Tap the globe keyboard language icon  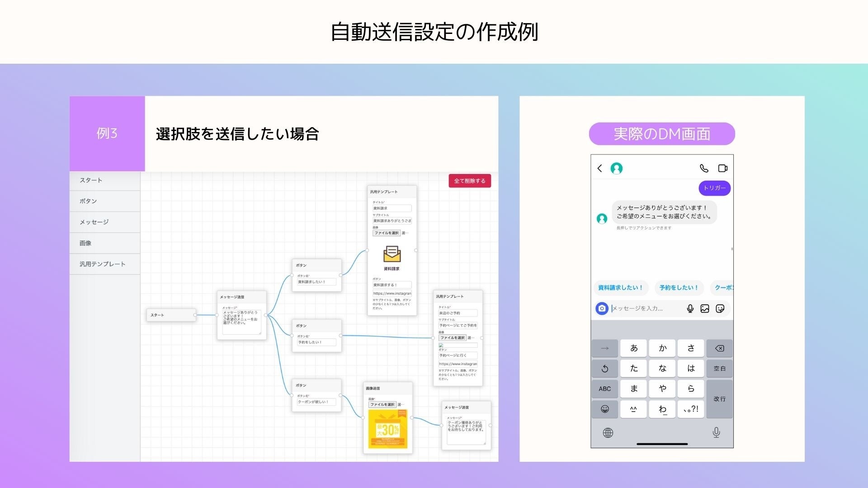pyautogui.click(x=608, y=432)
